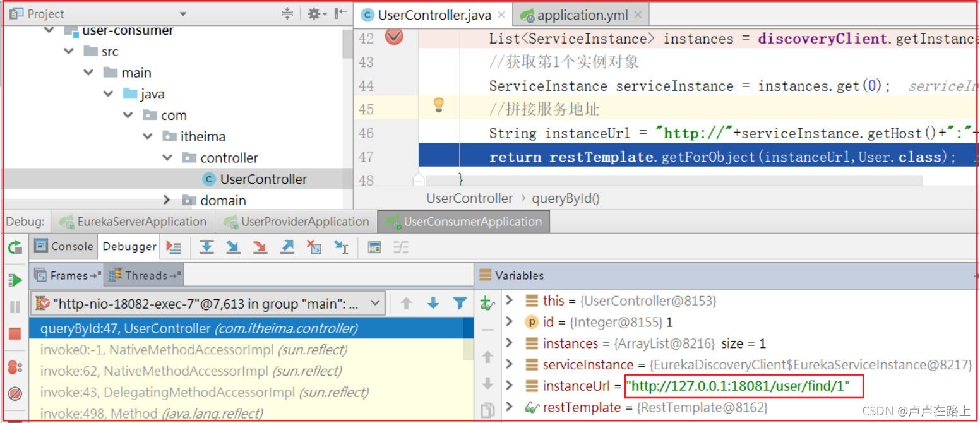Click Run to Cursor icon

[341, 247]
